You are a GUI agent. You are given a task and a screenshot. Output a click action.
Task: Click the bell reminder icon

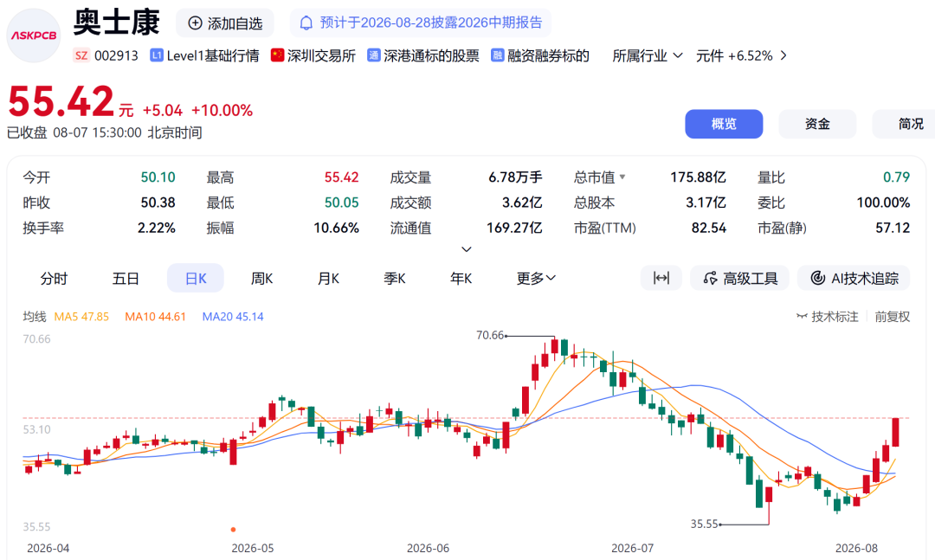[x=306, y=23]
